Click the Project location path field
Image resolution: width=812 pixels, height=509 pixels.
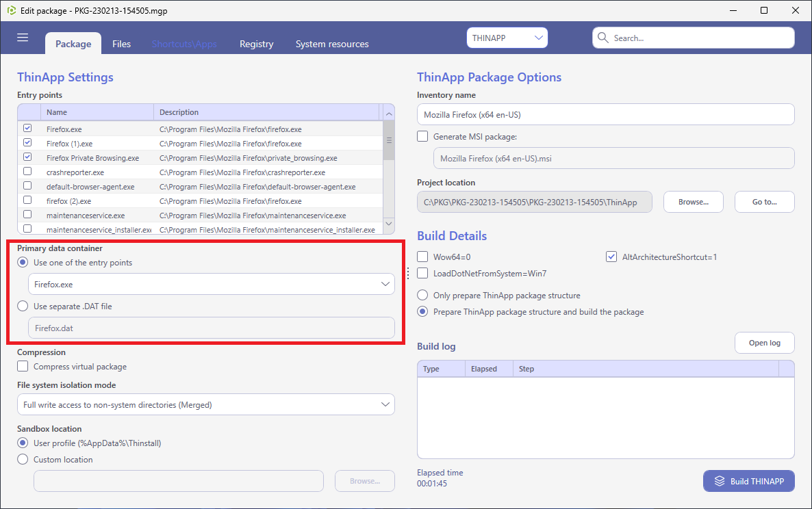(x=535, y=202)
